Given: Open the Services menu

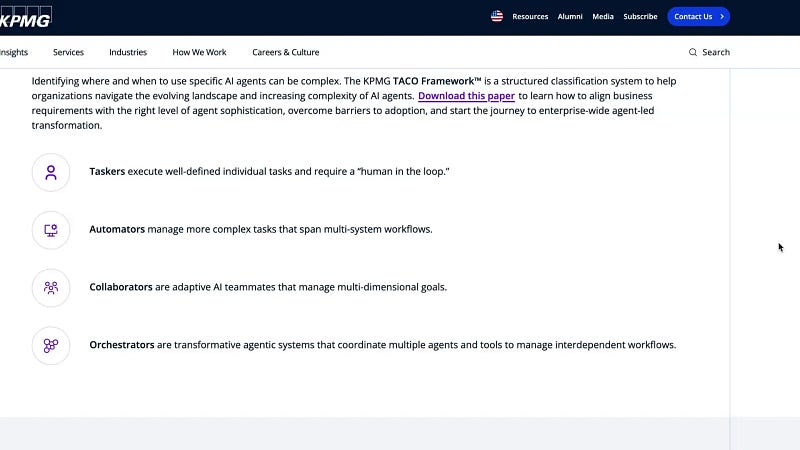Looking at the screenshot, I should click(68, 52).
